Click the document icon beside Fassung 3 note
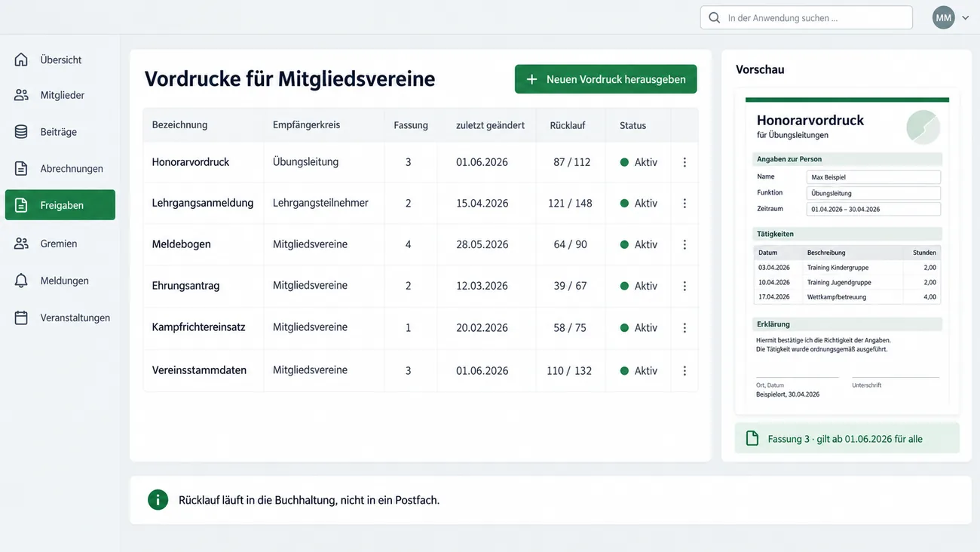This screenshot has height=552, width=980. click(752, 438)
